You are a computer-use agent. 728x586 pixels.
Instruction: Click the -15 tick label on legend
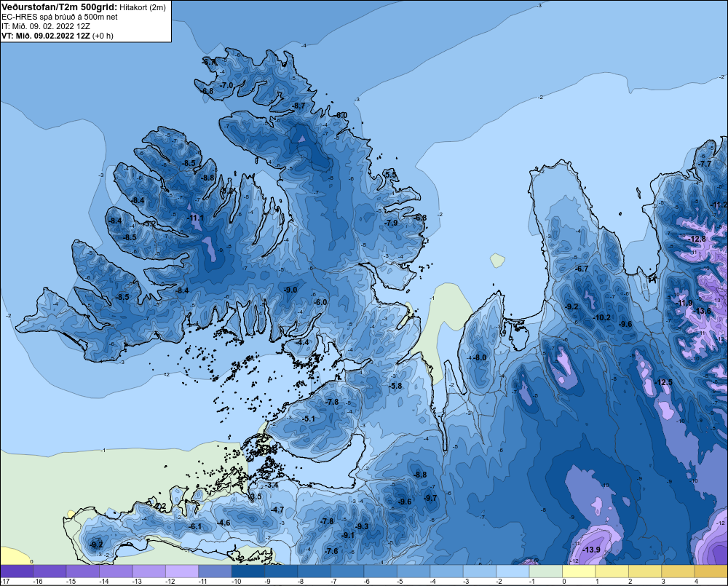(x=71, y=582)
